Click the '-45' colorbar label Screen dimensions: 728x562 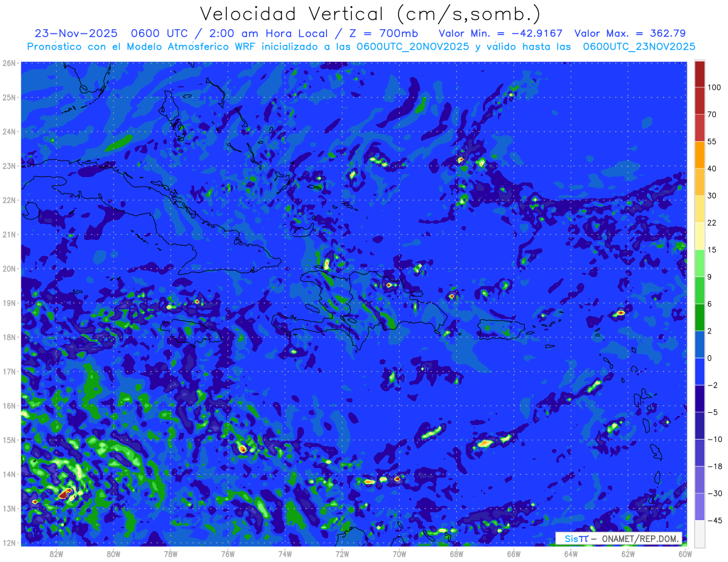(714, 520)
